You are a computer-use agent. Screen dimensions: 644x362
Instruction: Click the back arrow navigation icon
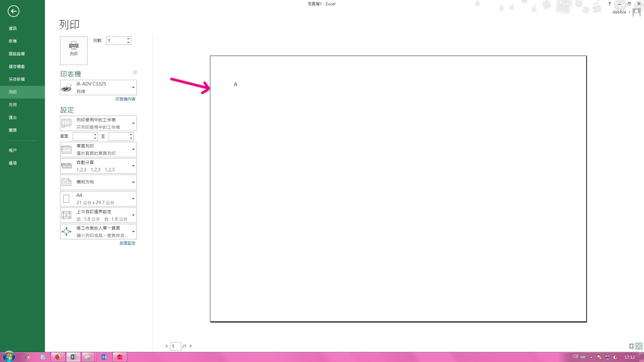pos(13,11)
